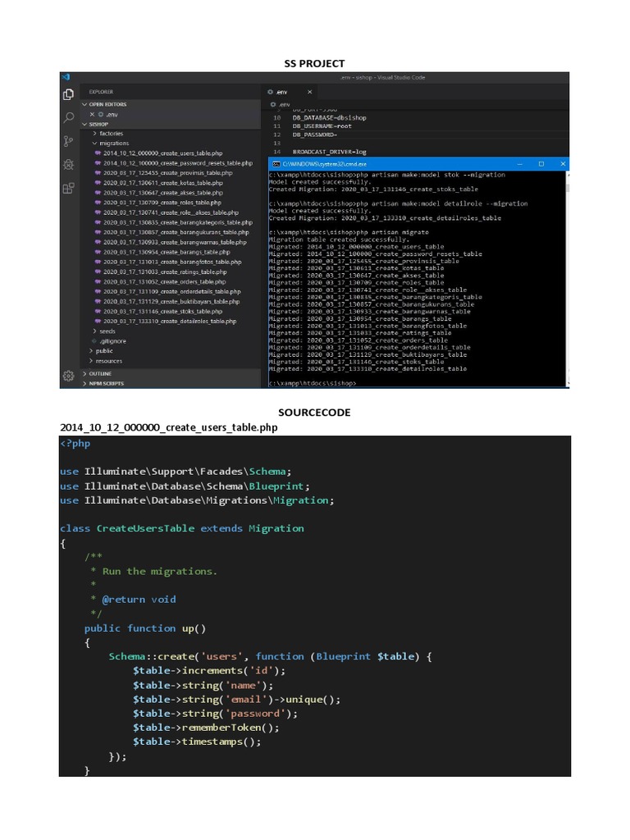Screen dimensions: 630x840
Task: Open the Run and Debug view
Action: pyautogui.click(x=68, y=165)
